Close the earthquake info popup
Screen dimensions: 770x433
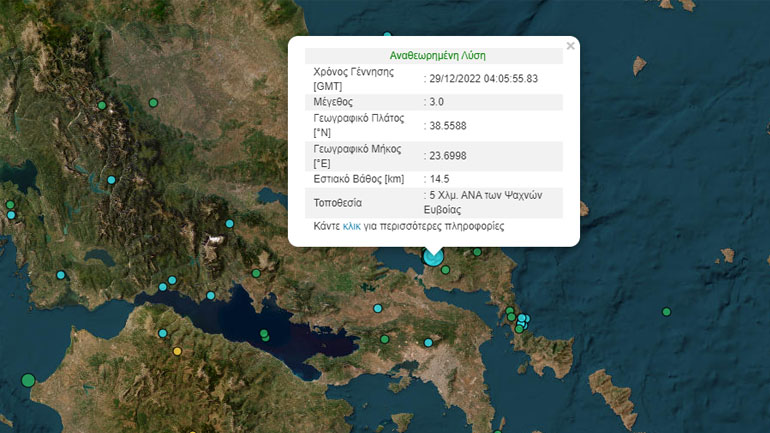click(570, 46)
